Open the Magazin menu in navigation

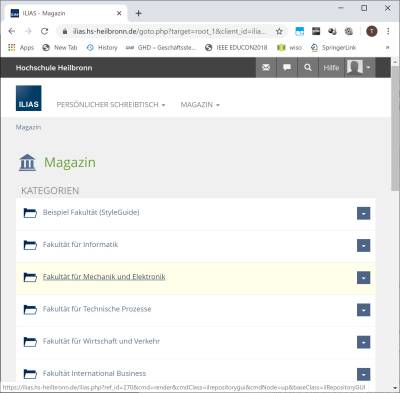(x=200, y=105)
